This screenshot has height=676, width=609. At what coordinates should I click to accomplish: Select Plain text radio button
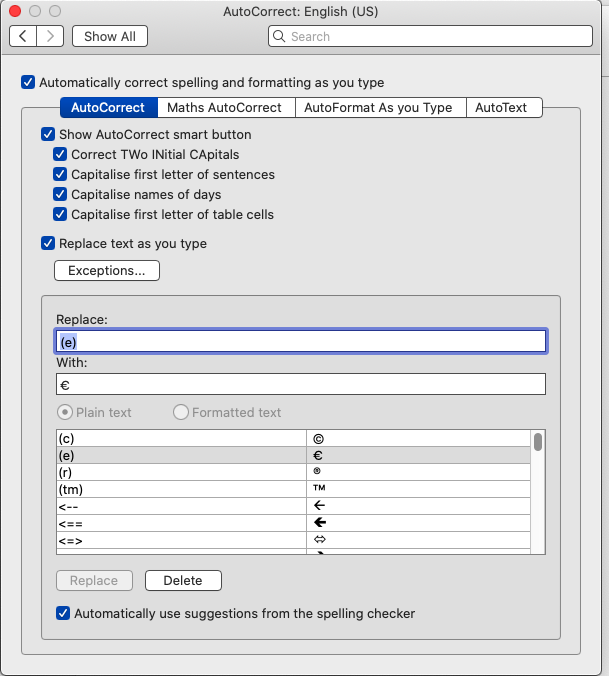coord(65,412)
